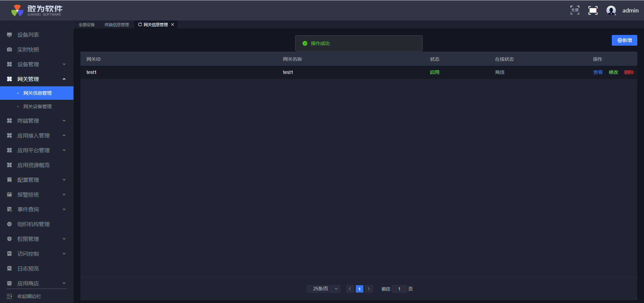Click 修改 link for test1 gateway
This screenshot has width=644, height=303.
[x=613, y=72]
